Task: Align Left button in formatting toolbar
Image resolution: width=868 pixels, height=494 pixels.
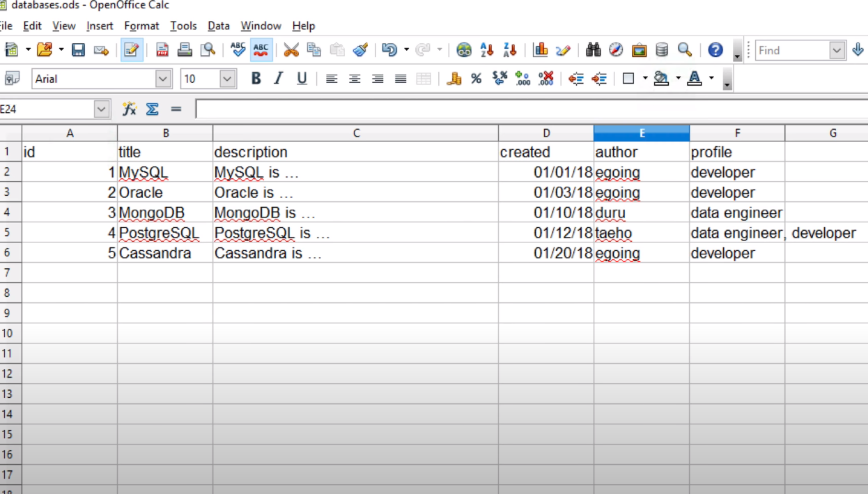Action: pos(332,79)
